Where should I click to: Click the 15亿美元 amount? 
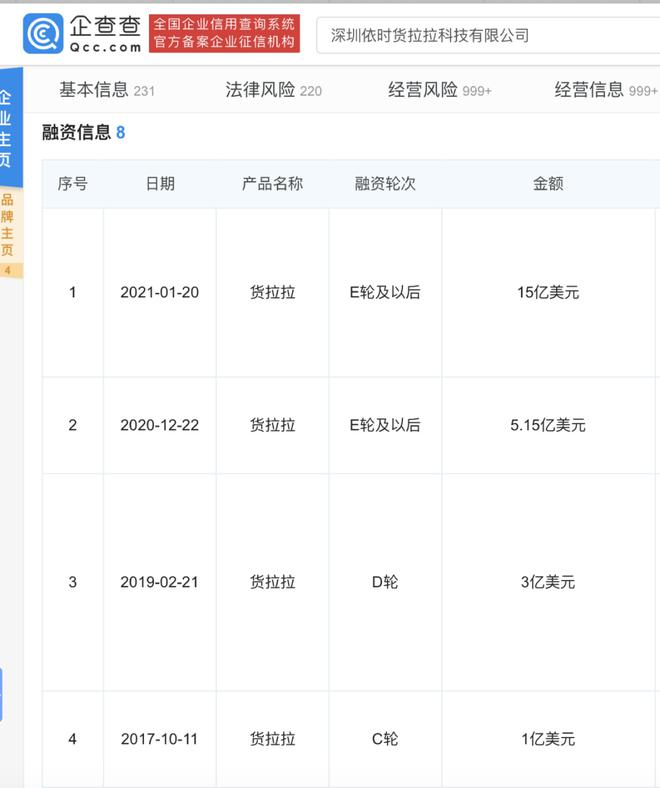tap(548, 292)
